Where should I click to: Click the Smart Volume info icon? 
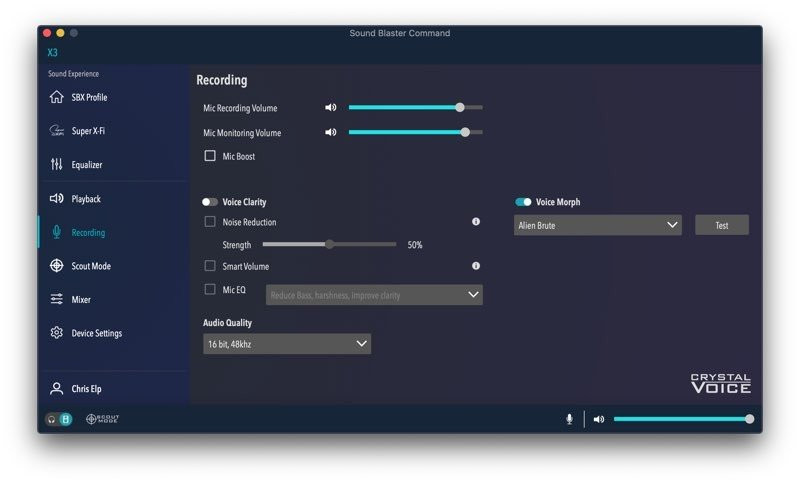pyautogui.click(x=476, y=266)
